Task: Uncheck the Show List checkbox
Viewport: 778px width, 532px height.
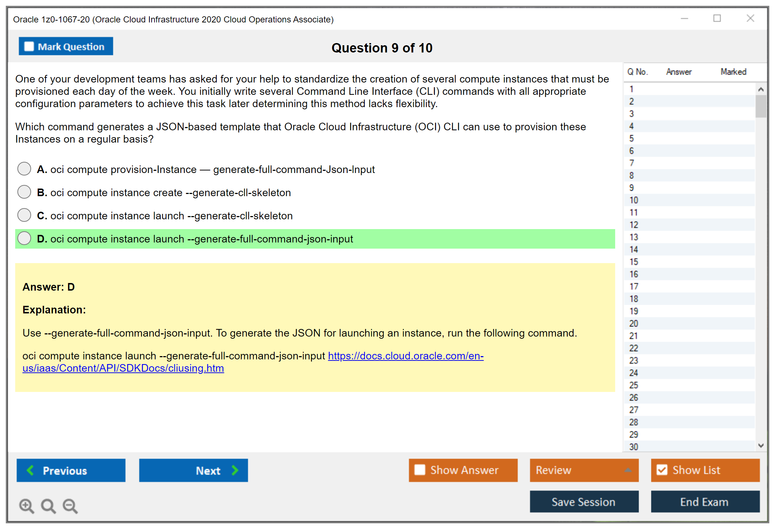Action: [662, 470]
